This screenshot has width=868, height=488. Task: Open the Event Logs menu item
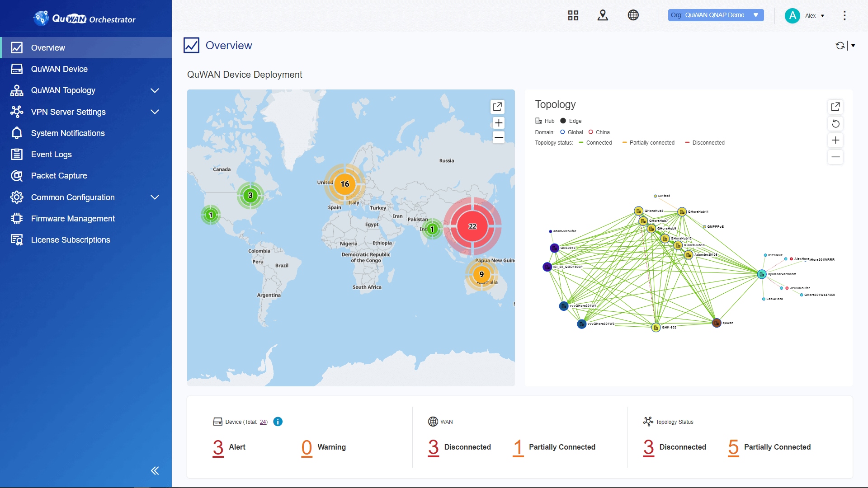click(x=51, y=155)
